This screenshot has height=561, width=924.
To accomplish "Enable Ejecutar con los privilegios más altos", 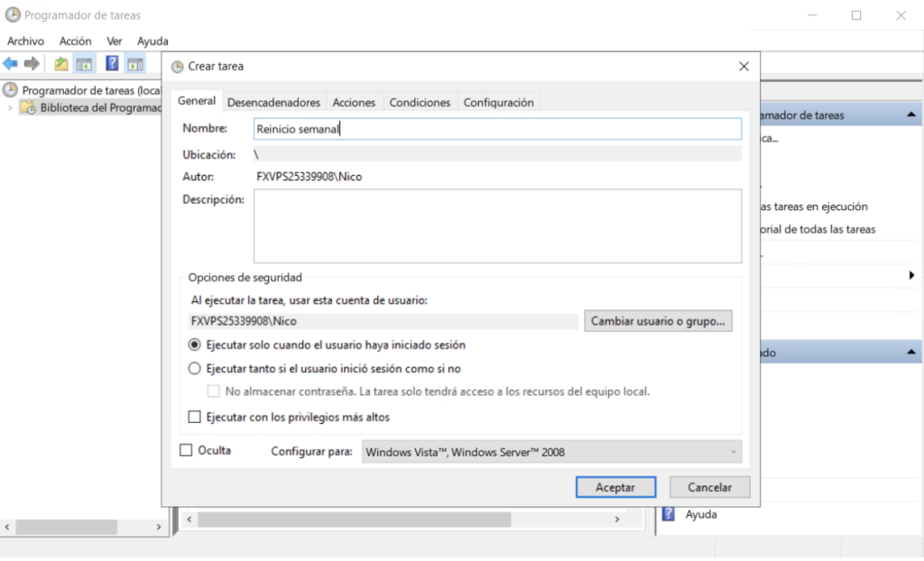I will click(195, 418).
